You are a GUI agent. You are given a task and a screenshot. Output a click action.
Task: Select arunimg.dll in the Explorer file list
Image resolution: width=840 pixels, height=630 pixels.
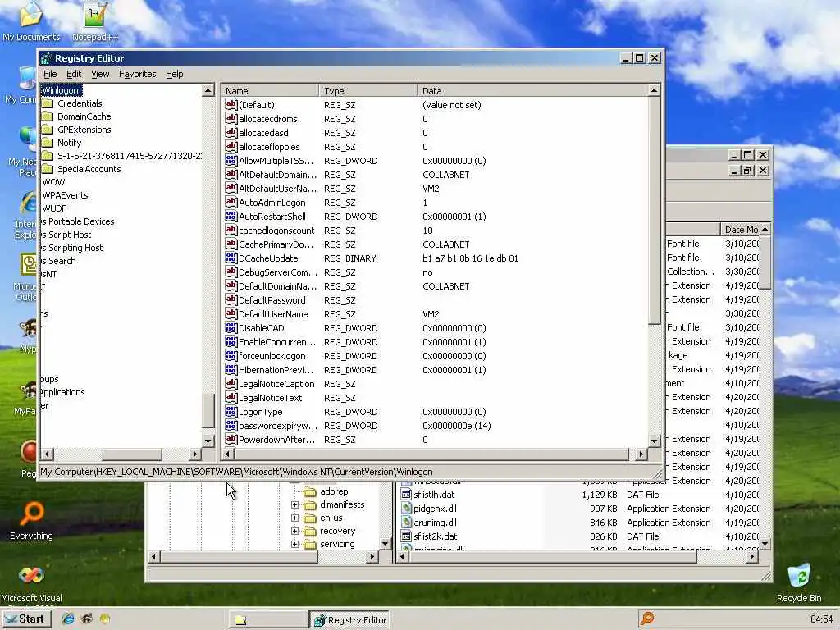435,523
